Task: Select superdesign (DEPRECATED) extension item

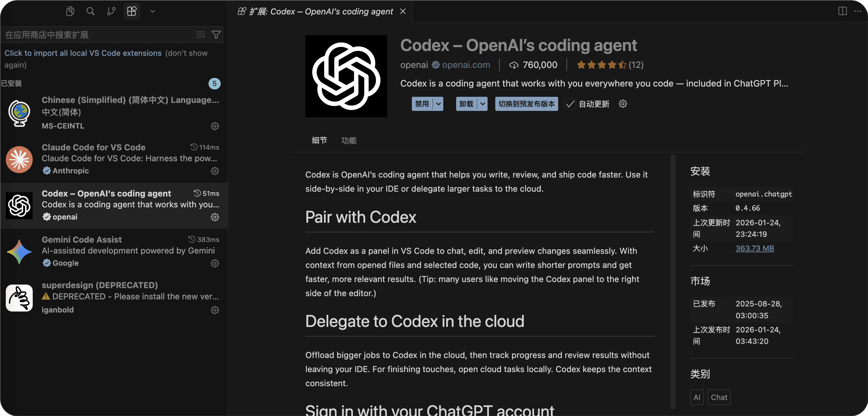Action: [114, 297]
